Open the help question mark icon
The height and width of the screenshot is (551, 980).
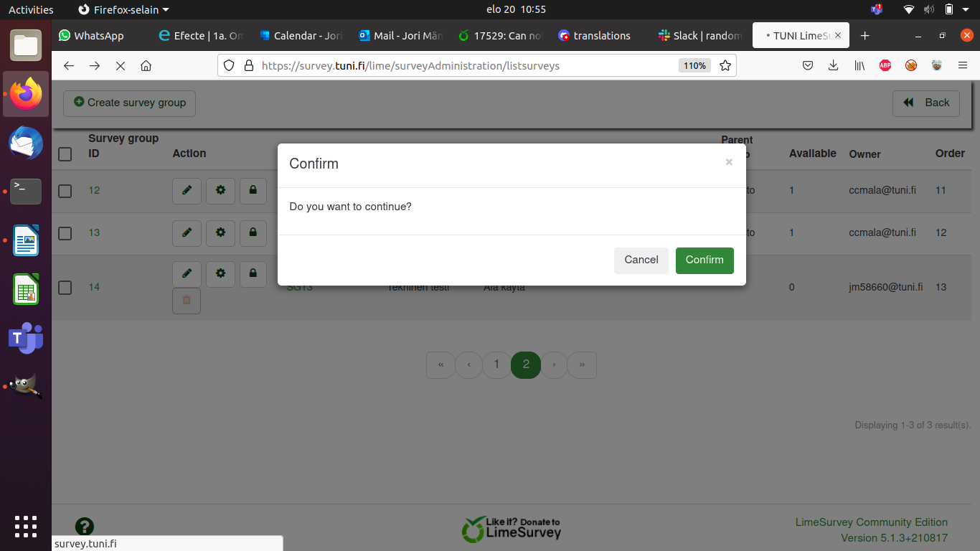pyautogui.click(x=85, y=527)
